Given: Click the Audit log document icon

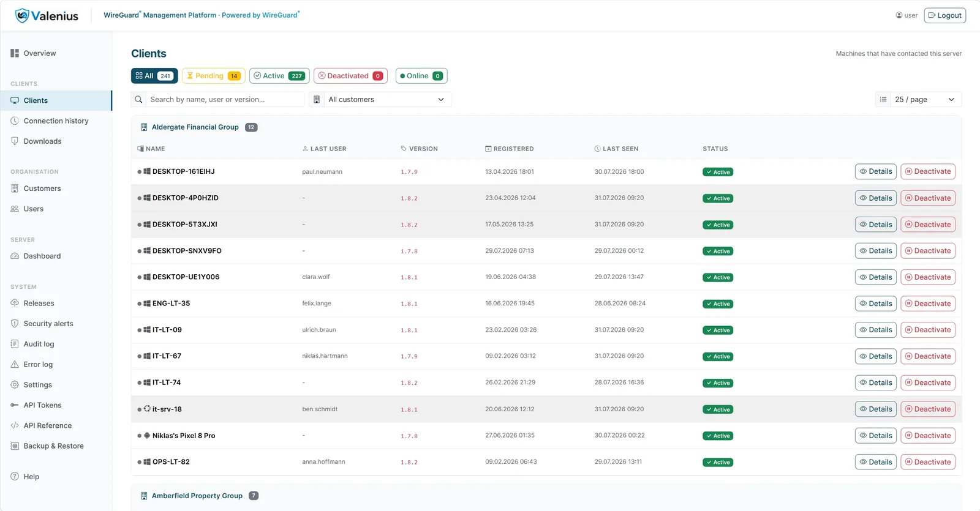Looking at the screenshot, I should coord(15,344).
